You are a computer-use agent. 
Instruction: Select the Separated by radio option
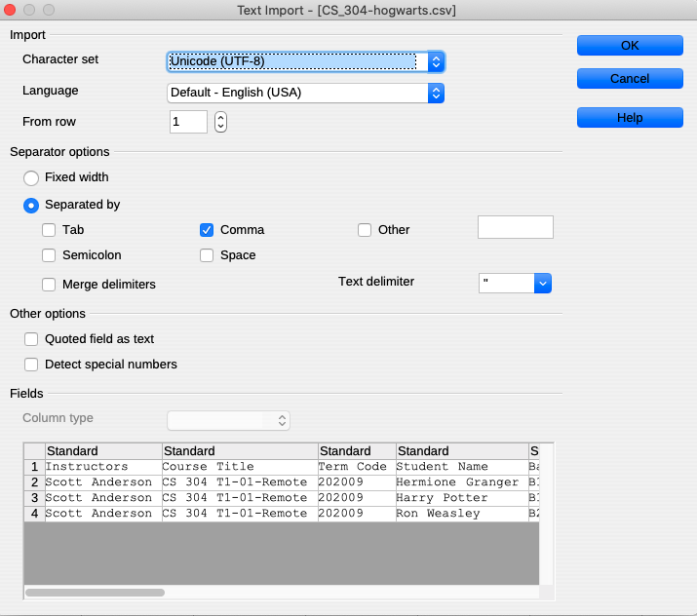(x=31, y=206)
